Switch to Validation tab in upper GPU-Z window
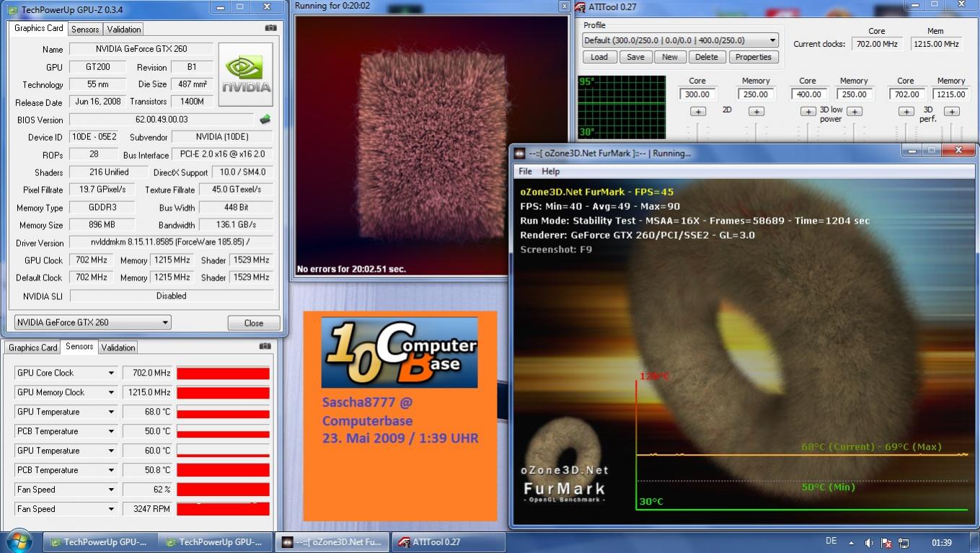 point(124,29)
